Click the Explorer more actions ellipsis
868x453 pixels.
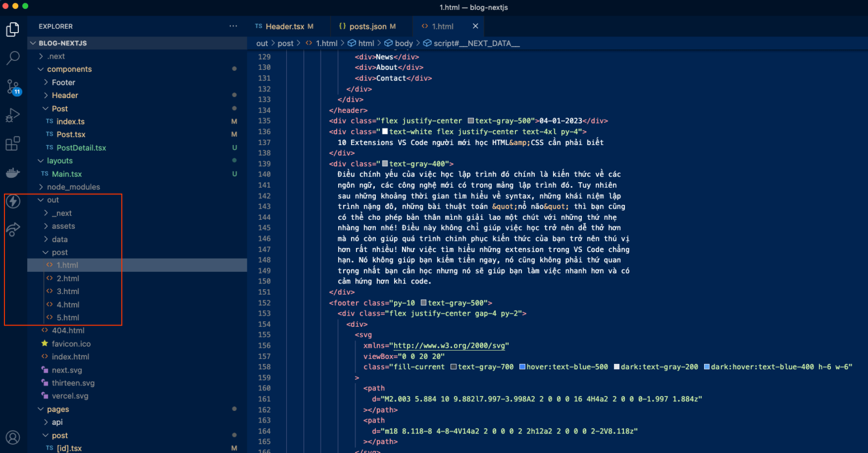click(233, 26)
